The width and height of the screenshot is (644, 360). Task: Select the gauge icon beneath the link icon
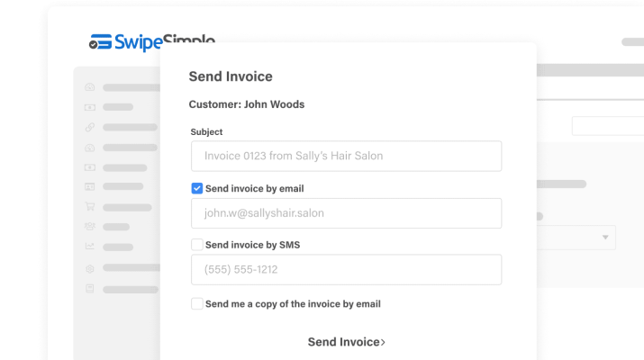(89, 147)
